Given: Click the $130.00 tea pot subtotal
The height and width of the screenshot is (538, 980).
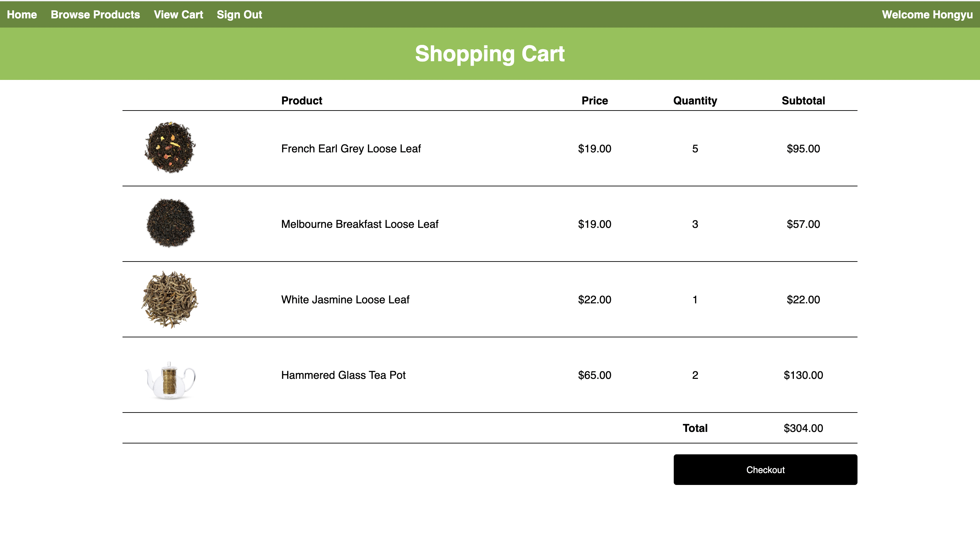Looking at the screenshot, I should coord(803,375).
